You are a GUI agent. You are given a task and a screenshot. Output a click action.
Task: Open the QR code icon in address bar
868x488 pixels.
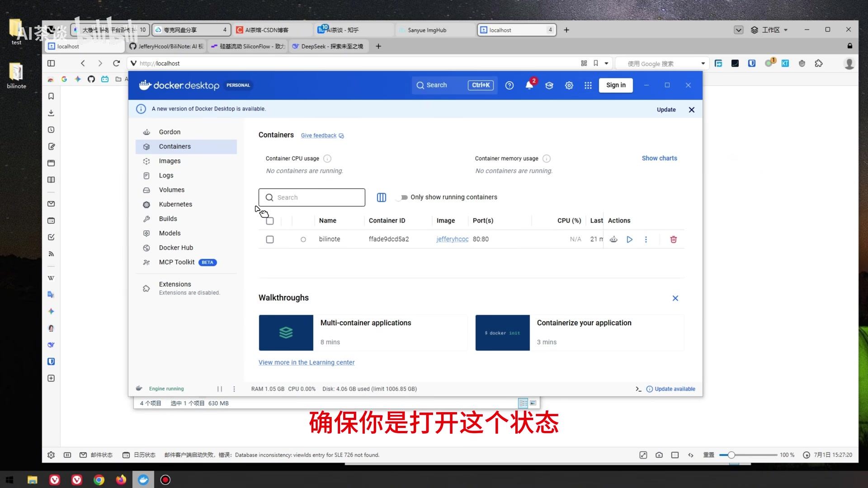click(x=584, y=63)
